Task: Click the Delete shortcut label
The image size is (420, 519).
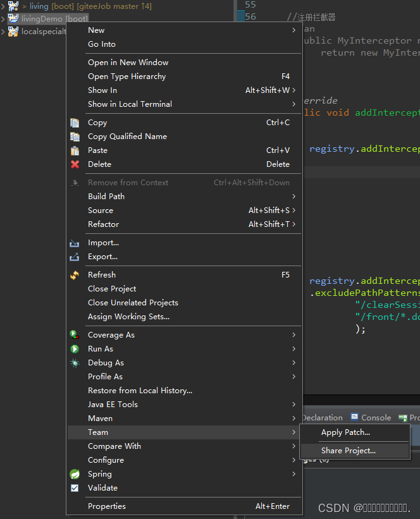Action: pyautogui.click(x=278, y=164)
